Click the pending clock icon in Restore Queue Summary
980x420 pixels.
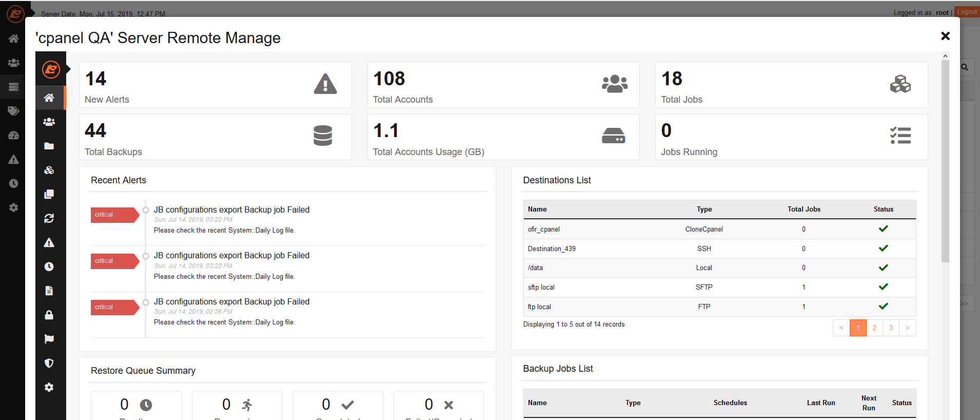coord(146,405)
